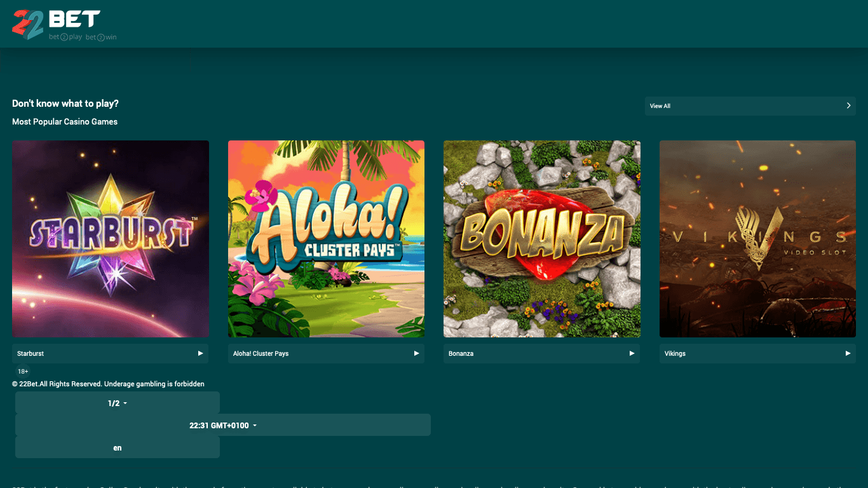The width and height of the screenshot is (868, 488).
Task: Click the 18+ age restriction badge
Action: click(23, 371)
